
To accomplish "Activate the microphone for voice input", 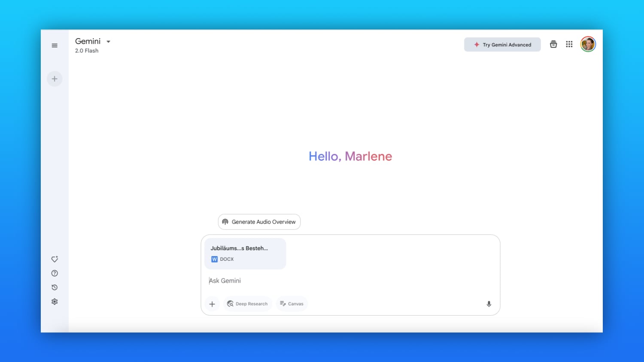I will pos(489,304).
